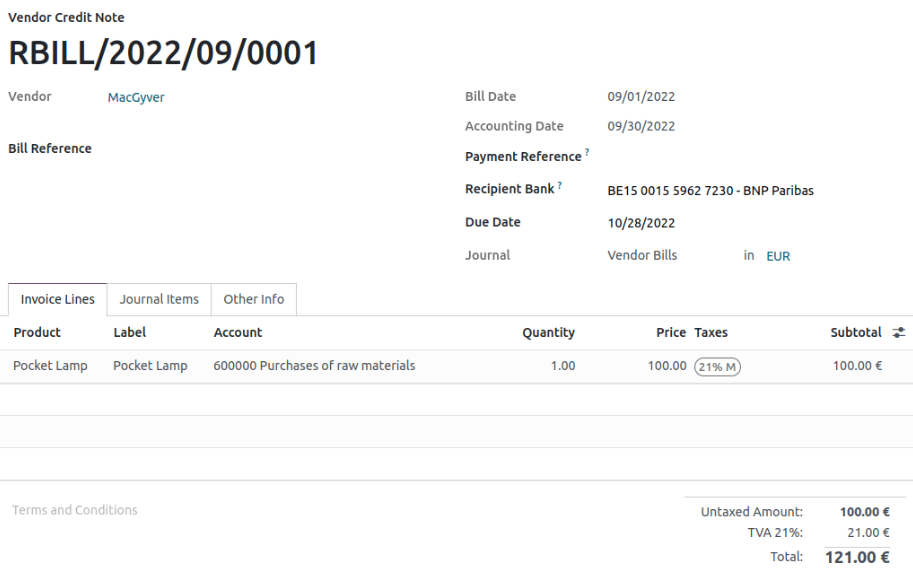Click Accounting Date 09/30/2022 field
Screen dimensions: 913x575
pyautogui.click(x=641, y=126)
